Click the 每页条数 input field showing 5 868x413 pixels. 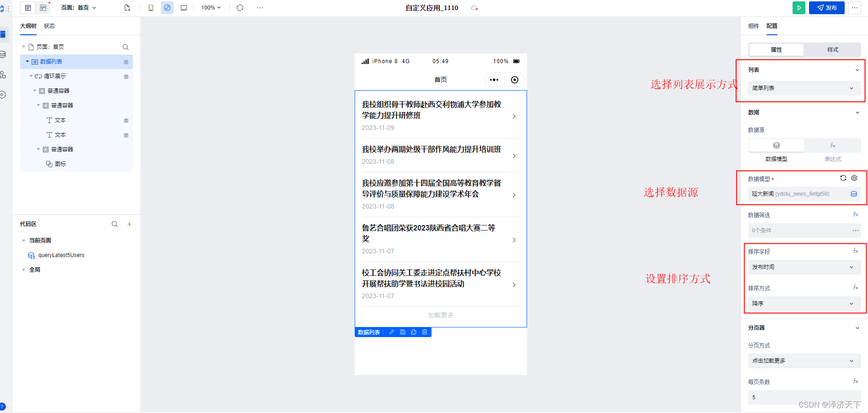pyautogui.click(x=804, y=397)
